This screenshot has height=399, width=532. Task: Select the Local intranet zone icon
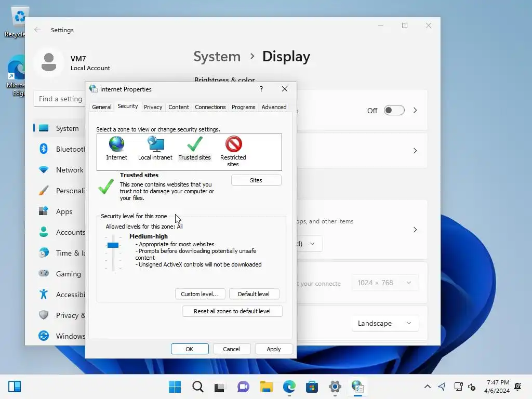(x=156, y=144)
